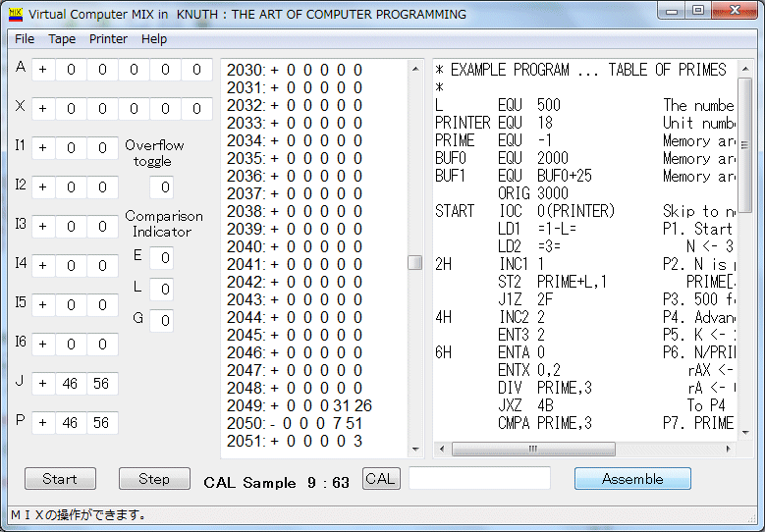Close the MIX window
Image resolution: width=765 pixels, height=532 pixels.
coord(735,11)
